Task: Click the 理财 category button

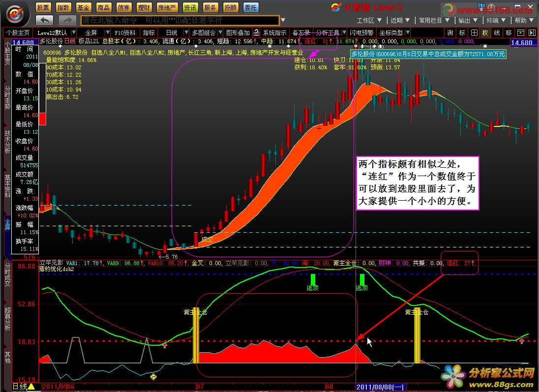Action: click(144, 7)
